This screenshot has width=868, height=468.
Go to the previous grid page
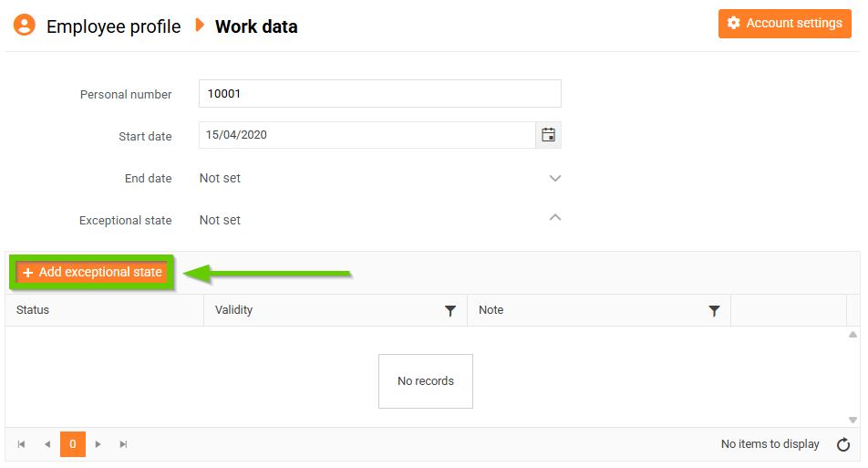47,444
